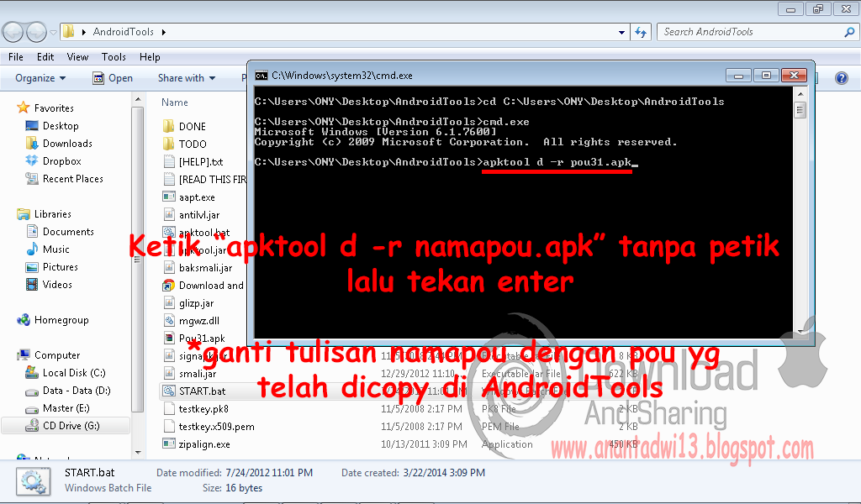Select CD Drive (G:)
The width and height of the screenshot is (861, 504).
coord(66,426)
